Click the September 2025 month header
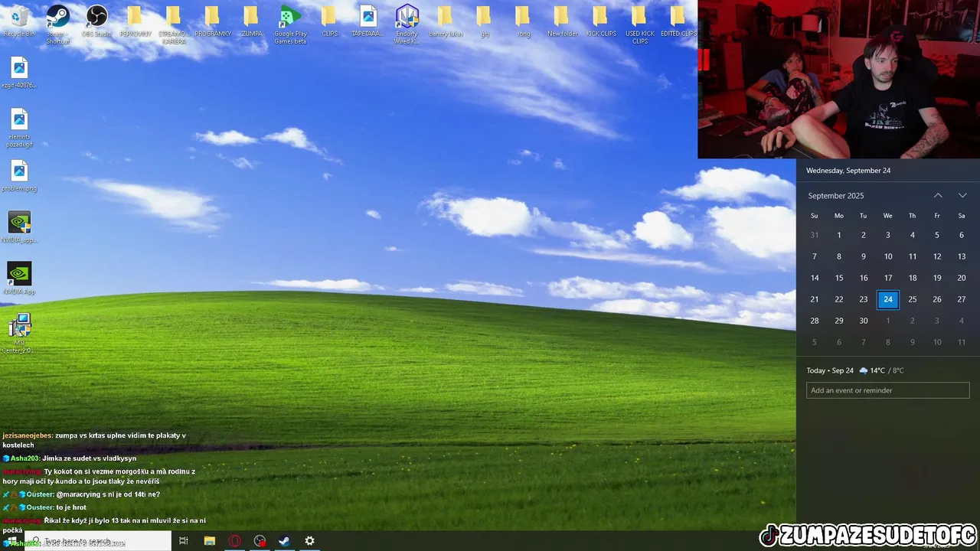 coord(836,196)
